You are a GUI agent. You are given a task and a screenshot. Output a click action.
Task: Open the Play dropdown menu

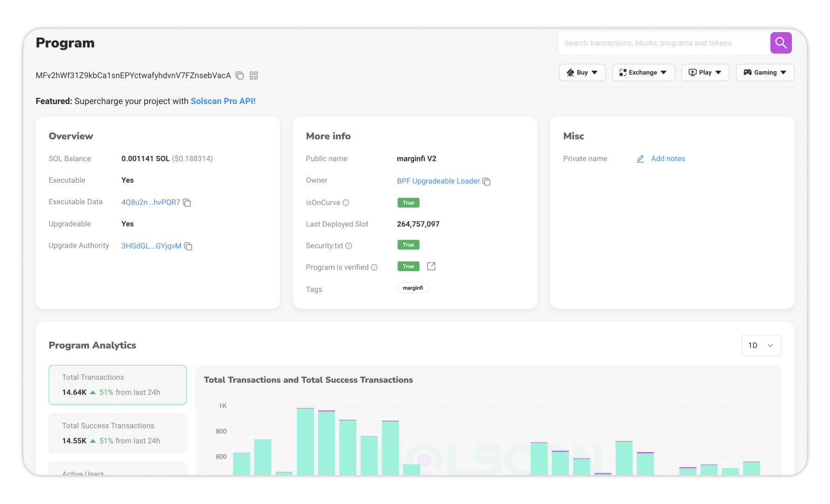click(x=705, y=73)
